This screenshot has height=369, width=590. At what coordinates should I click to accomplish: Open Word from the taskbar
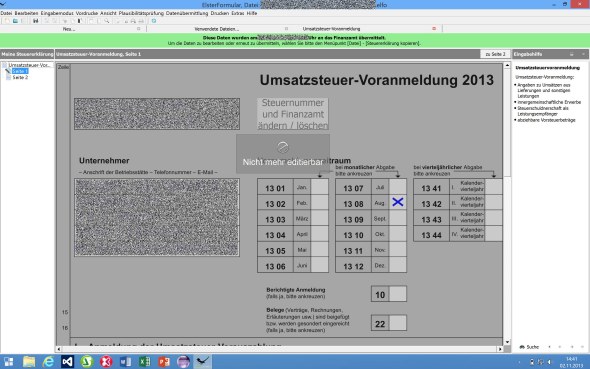pos(125,362)
